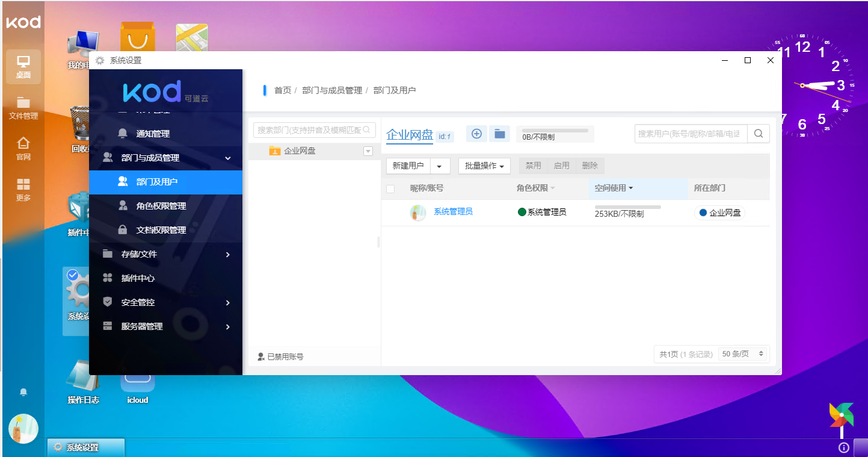Screen dimensions: 868x457
Task: Click the bell icon of 通知管理
Action: pos(123,134)
